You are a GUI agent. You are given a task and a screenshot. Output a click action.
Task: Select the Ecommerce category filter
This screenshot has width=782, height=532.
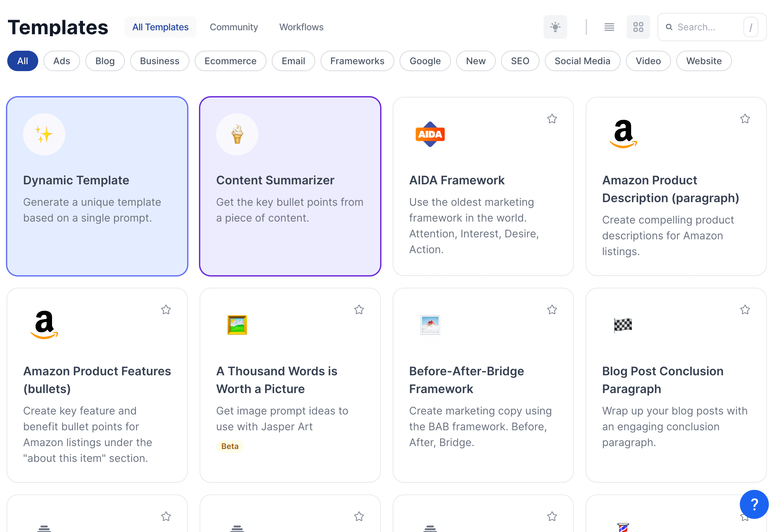point(230,61)
